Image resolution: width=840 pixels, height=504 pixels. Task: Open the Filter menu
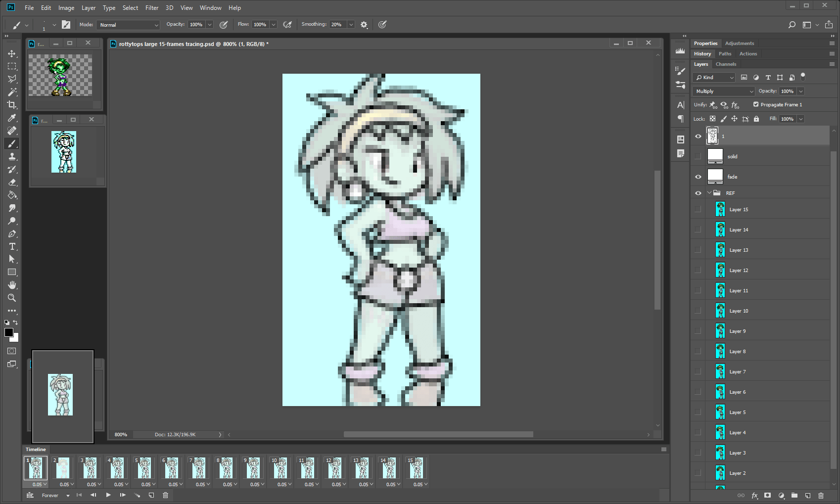point(152,8)
